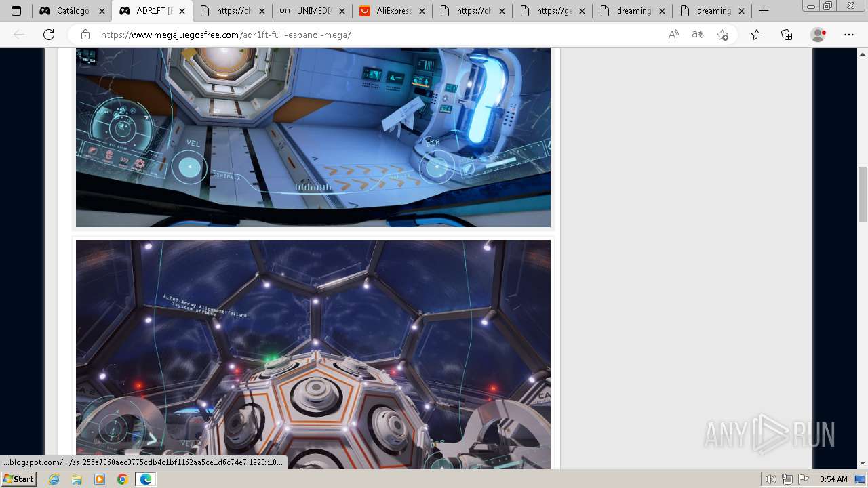Open the tab actions menu icon

point(16,11)
